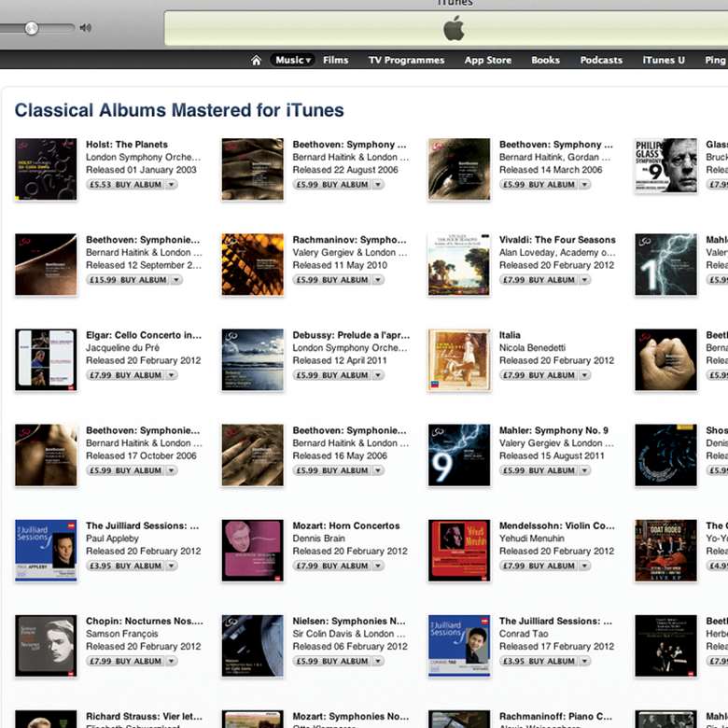Open the Podcasts section
Screen dimensions: 728x728
pos(601,60)
